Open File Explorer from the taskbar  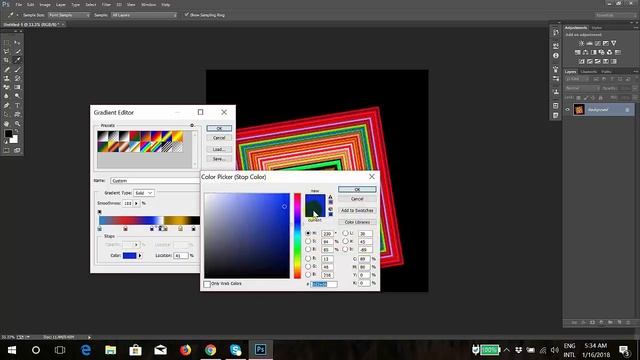point(110,350)
